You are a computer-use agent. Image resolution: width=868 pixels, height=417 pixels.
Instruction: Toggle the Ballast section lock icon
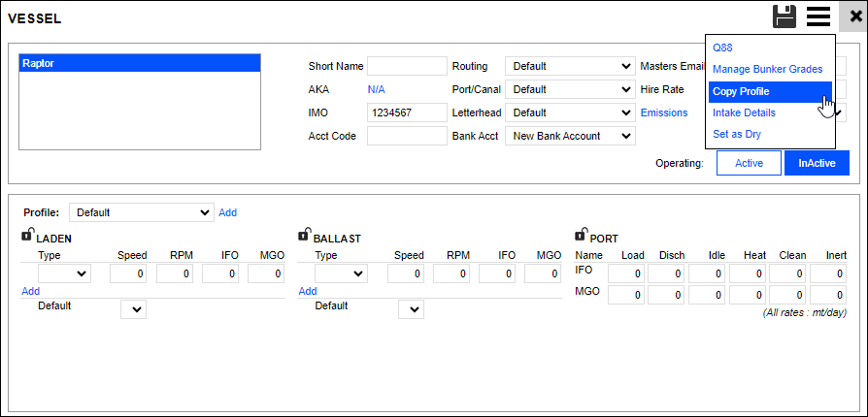[x=304, y=236]
